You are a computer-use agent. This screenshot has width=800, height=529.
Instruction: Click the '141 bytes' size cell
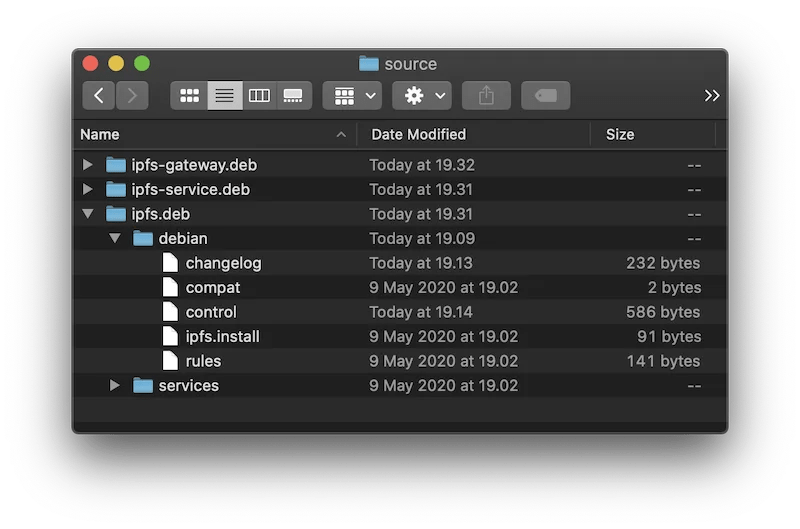pos(663,361)
